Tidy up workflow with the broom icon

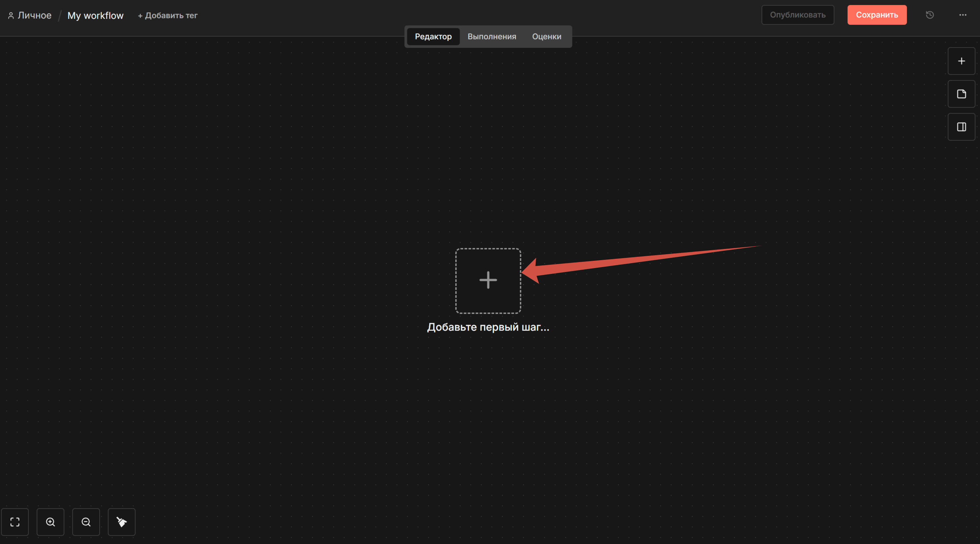pos(121,522)
